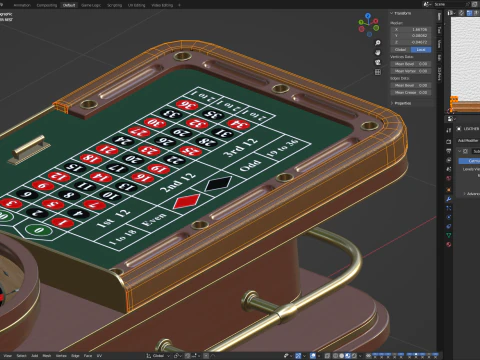The width and height of the screenshot is (480, 360).
Task: Select Local transform mode in Transform panel
Action: [421, 49]
